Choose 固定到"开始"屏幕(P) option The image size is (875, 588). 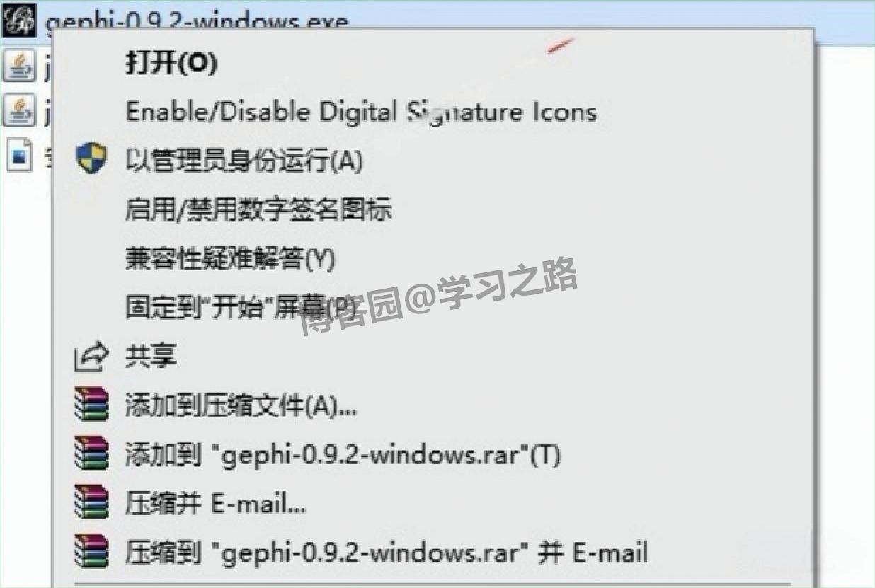(x=241, y=307)
